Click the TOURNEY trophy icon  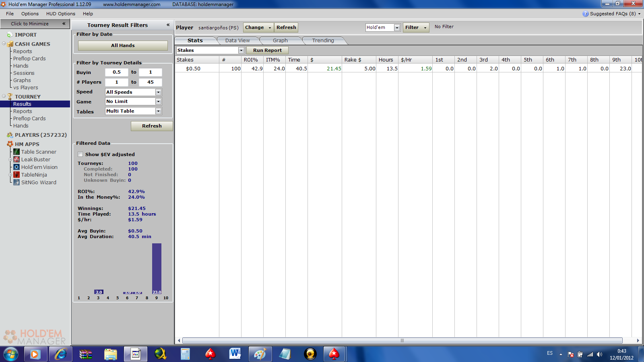[10, 97]
